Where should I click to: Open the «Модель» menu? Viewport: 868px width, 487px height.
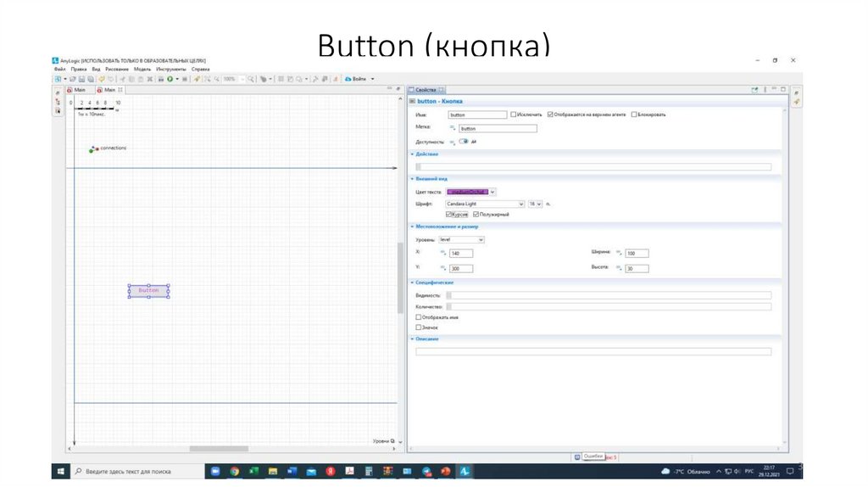click(142, 69)
